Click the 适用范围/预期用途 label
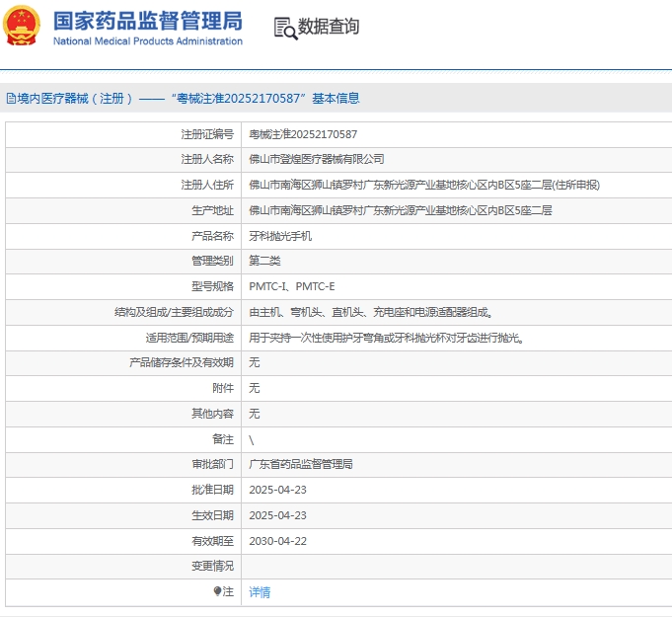 [x=189, y=338]
